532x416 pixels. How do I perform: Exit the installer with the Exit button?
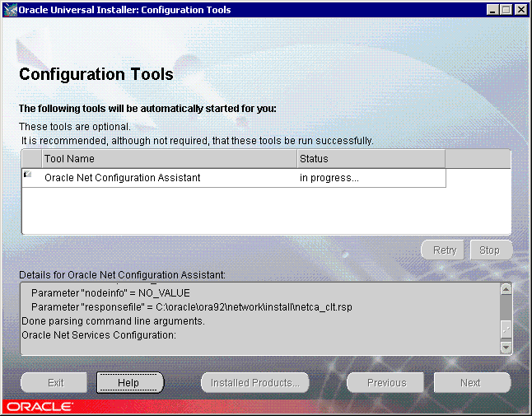56,382
